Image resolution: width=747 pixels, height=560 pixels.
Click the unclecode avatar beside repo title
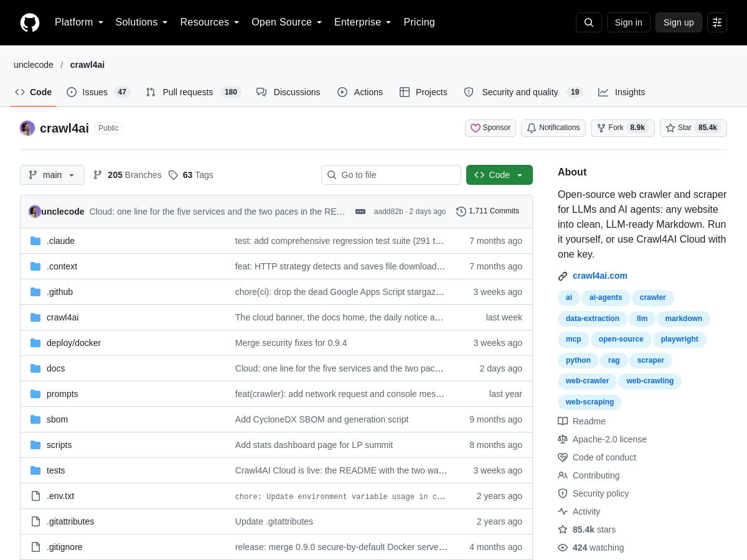[27, 128]
